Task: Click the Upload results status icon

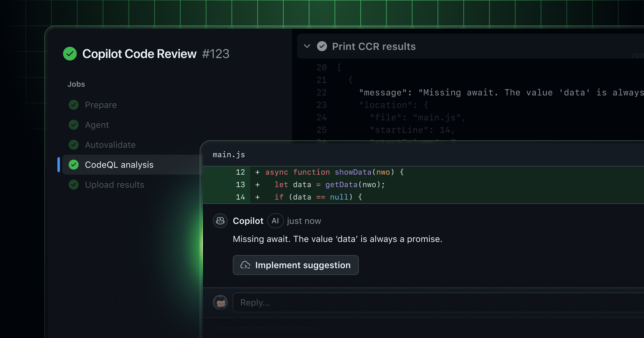Action: point(74,185)
